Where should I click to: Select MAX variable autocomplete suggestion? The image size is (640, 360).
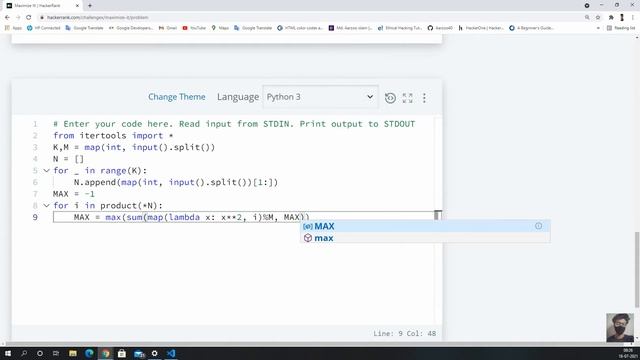(425, 226)
